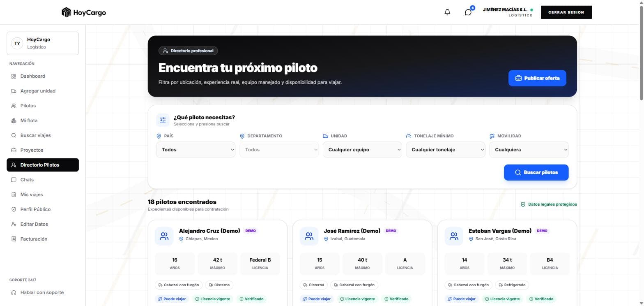
Task: Navigate to Buscar viajes
Action: pyautogui.click(x=43, y=135)
